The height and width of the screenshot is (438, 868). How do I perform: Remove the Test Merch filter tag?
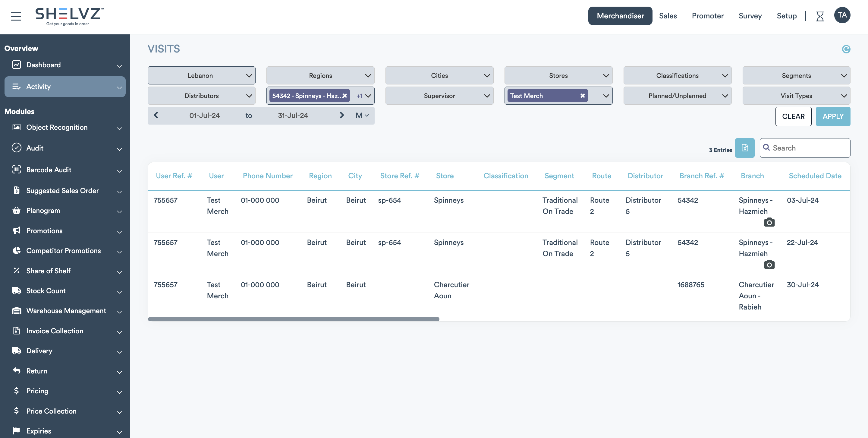pyautogui.click(x=582, y=96)
